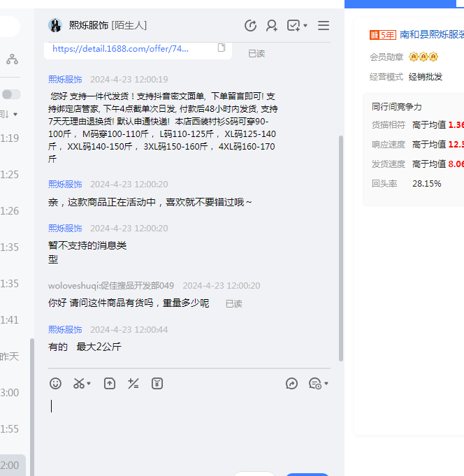Click the chat vertical scrollbar
Screen dimensions: 464x476
[x=341, y=245]
